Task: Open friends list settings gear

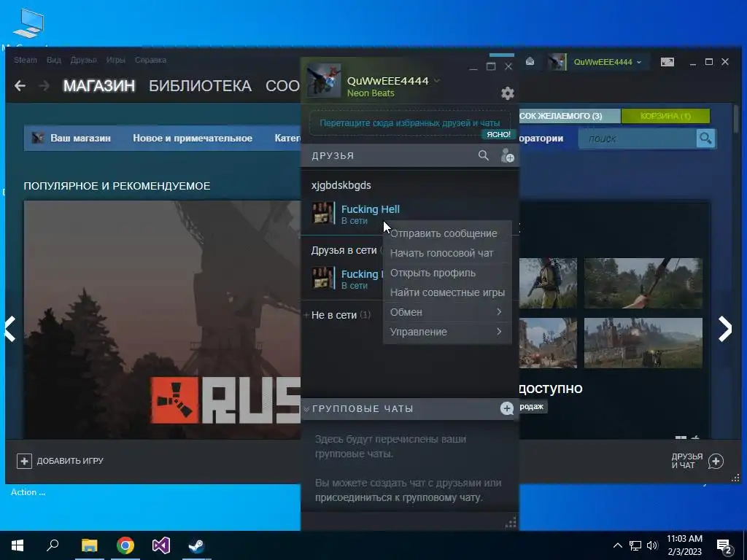Action: 508,93
